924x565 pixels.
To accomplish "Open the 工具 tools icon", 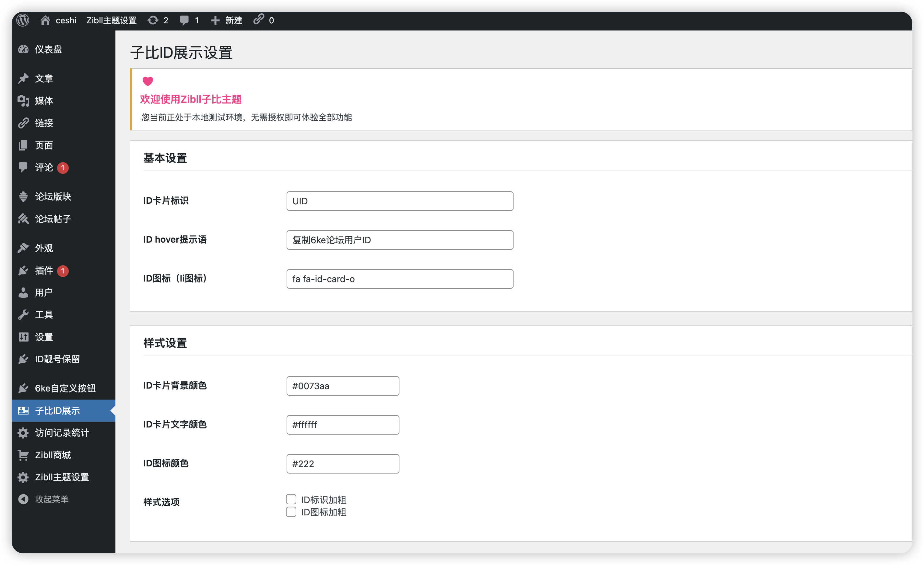I will pyautogui.click(x=23, y=314).
